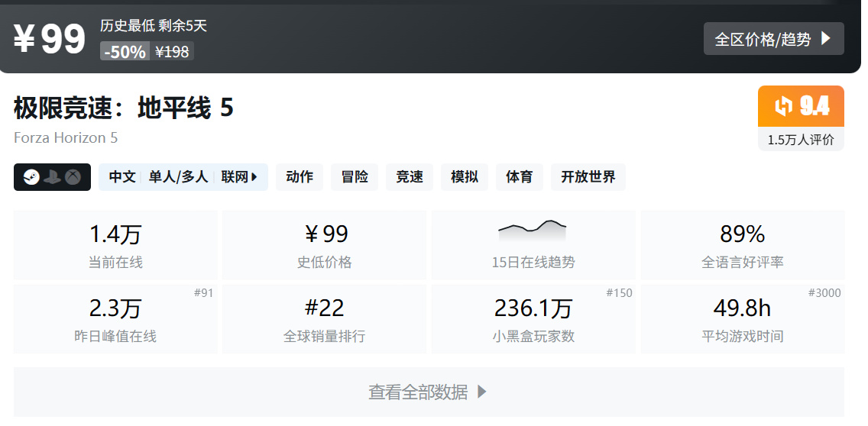Image resolution: width=868 pixels, height=426 pixels.
Task: Click the struck-through ¥198 original price
Action: point(172,51)
